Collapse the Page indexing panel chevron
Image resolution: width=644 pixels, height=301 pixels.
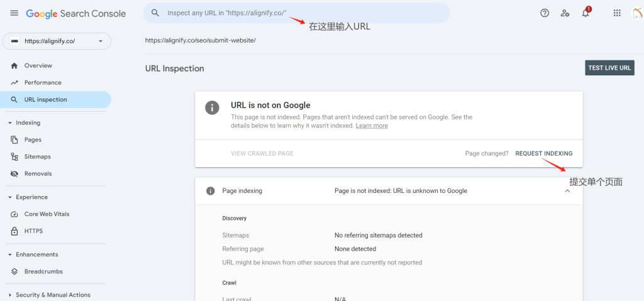point(568,191)
